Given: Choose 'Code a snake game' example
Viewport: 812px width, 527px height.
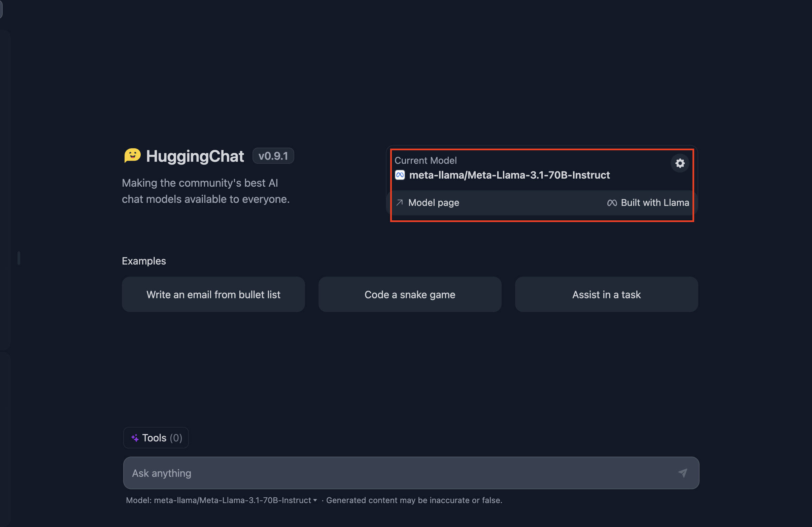Looking at the screenshot, I should [410, 294].
